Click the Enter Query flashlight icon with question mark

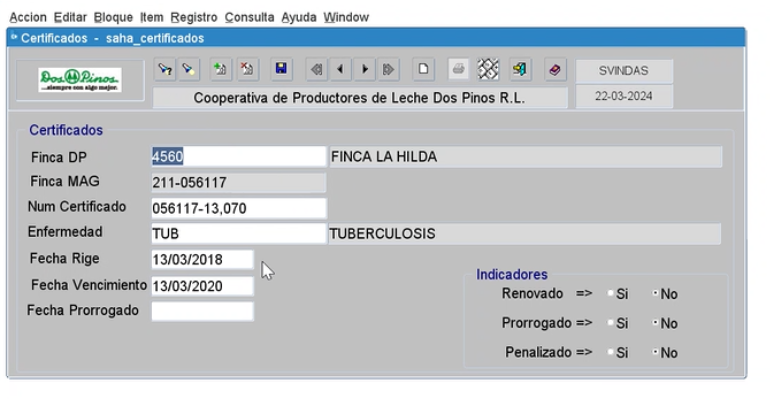point(165,69)
